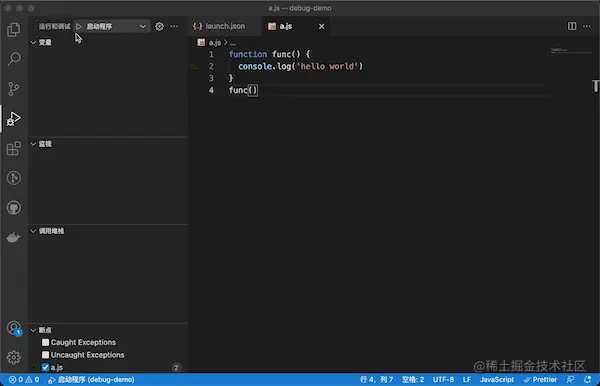Enable Caught Exceptions breakpoint
This screenshot has height=386, width=600.
pyautogui.click(x=46, y=342)
